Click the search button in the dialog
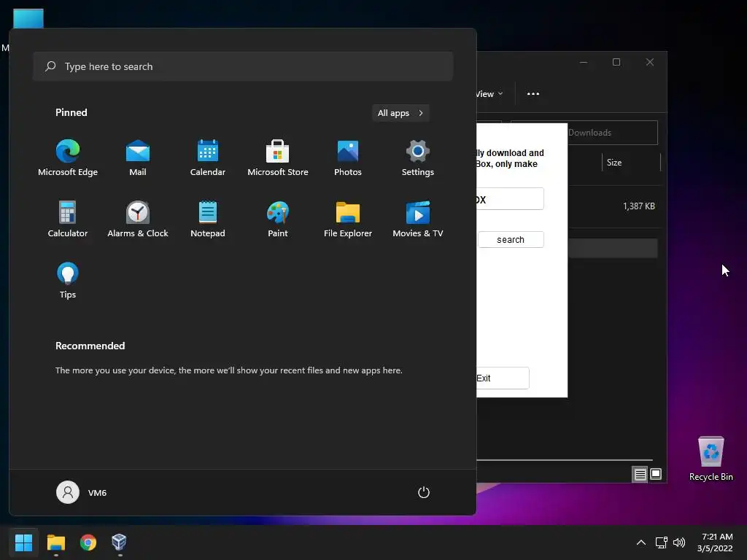This screenshot has width=747, height=560. (511, 239)
